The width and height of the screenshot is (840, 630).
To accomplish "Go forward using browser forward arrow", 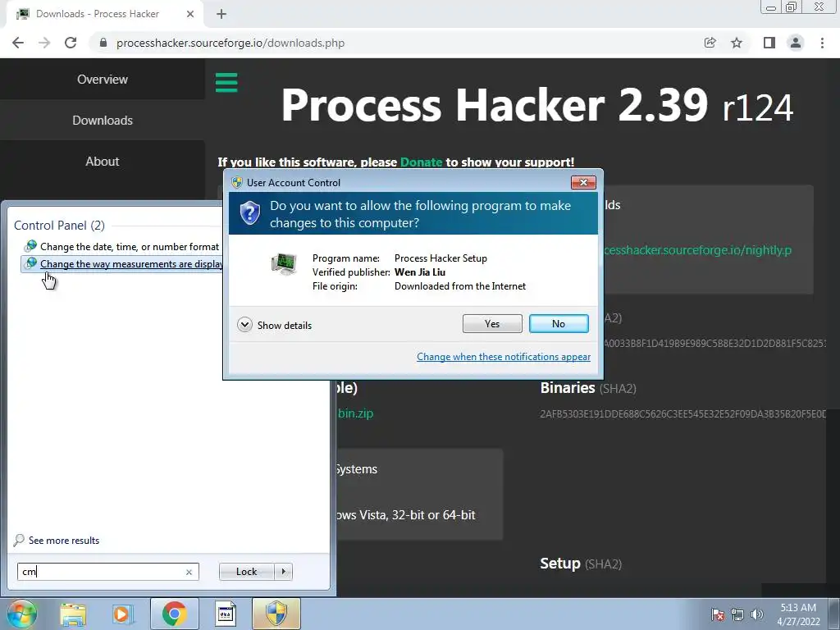I will pyautogui.click(x=44, y=43).
